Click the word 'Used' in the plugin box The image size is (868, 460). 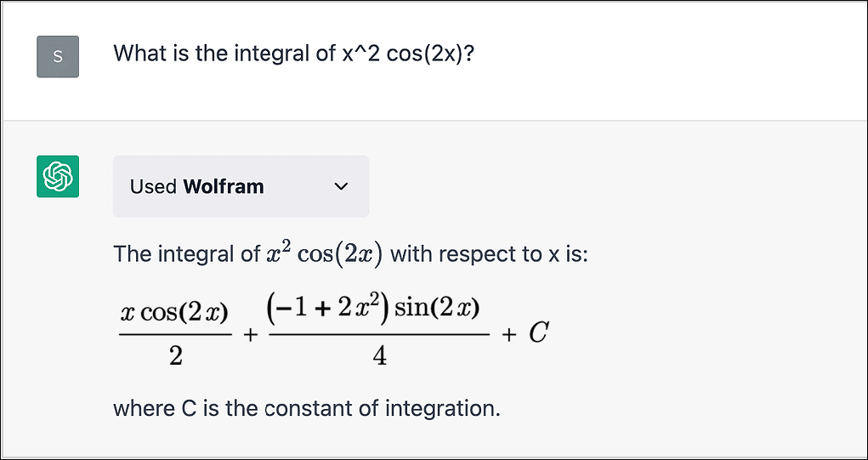[153, 186]
